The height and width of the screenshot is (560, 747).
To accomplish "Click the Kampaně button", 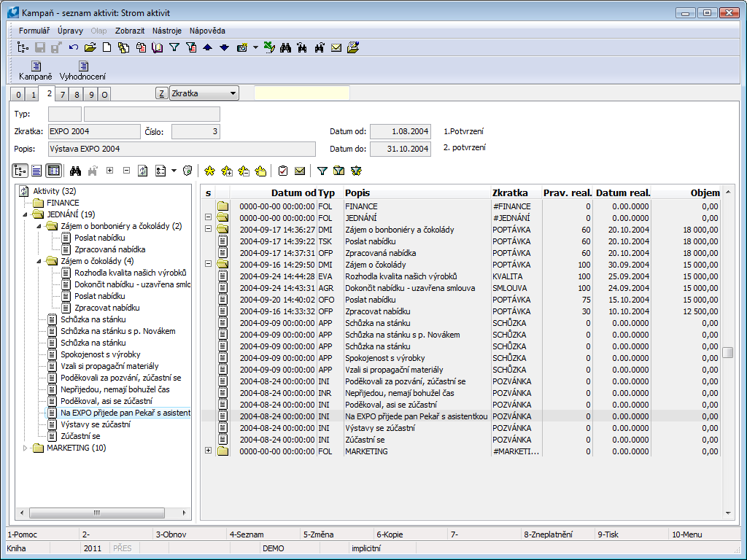I will pyautogui.click(x=35, y=71).
